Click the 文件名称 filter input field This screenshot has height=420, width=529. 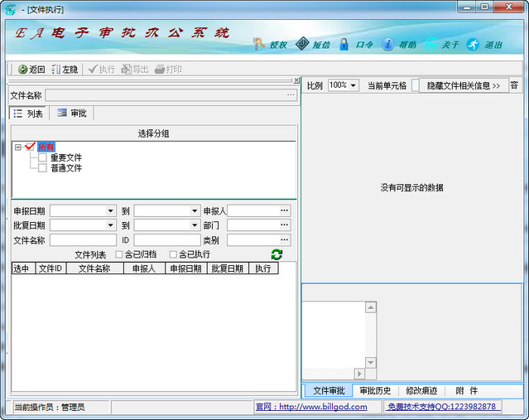point(83,240)
